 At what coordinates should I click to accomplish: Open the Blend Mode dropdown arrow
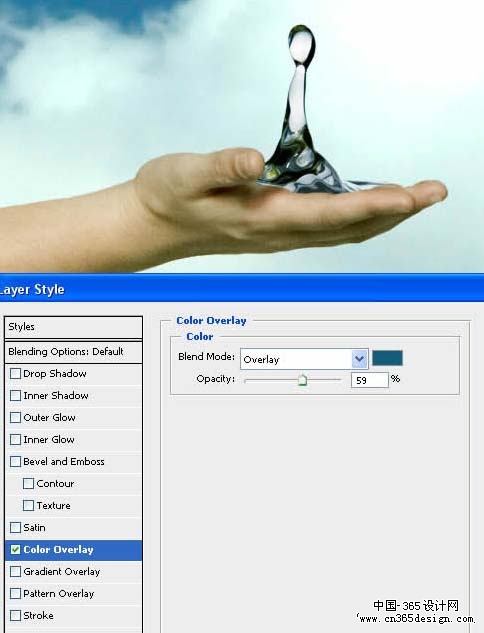[x=359, y=359]
